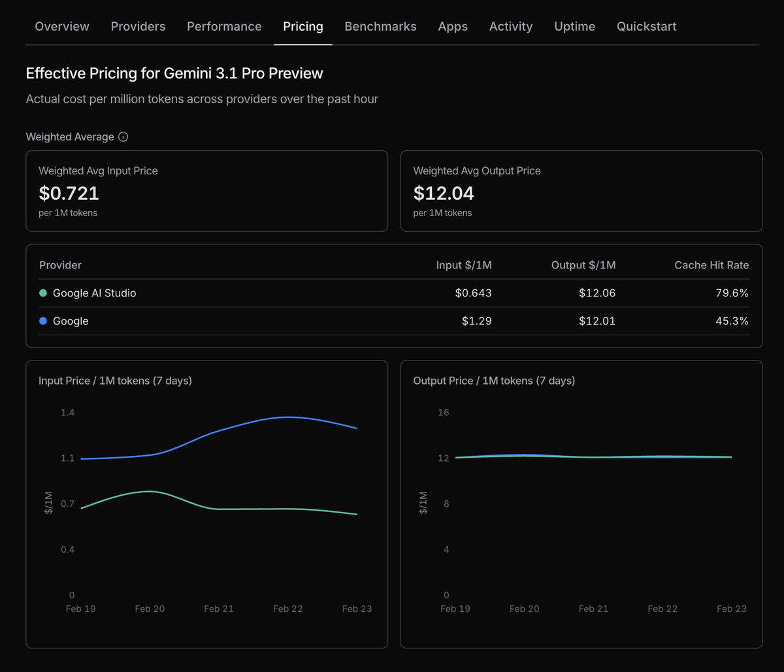Switch to the Providers tab
This screenshot has height=672, width=784.
click(138, 27)
